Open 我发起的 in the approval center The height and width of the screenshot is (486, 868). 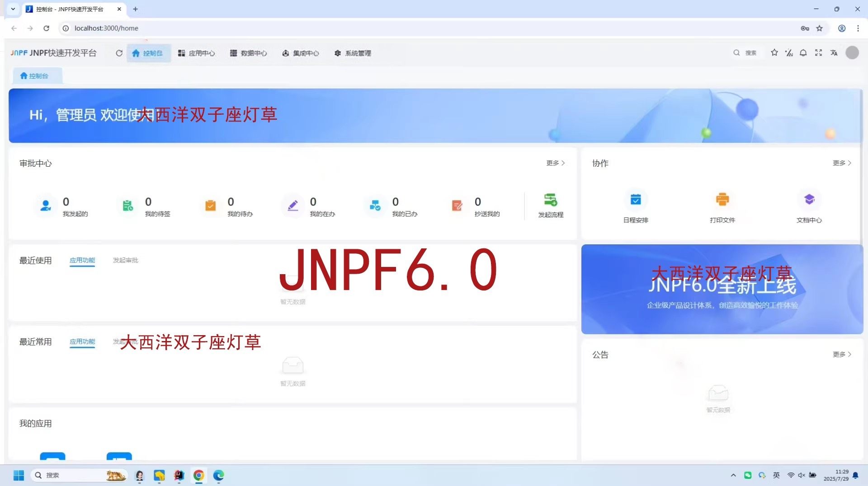[x=62, y=206]
